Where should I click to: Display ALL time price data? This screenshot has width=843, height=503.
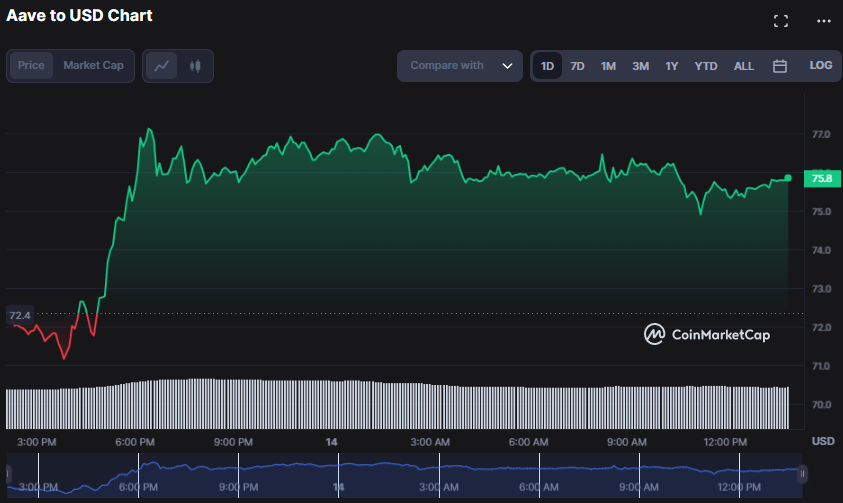coord(744,66)
